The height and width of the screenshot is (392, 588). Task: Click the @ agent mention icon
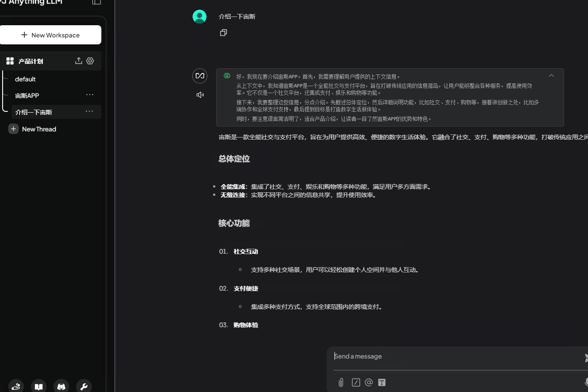369,382
